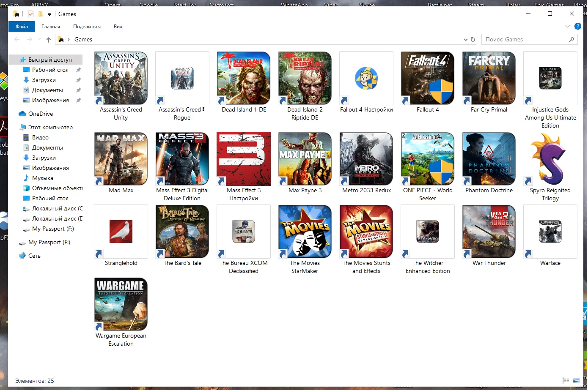The width and height of the screenshot is (588, 390).
Task: Click the Properties quick access toolbar icon
Action: 30,14
